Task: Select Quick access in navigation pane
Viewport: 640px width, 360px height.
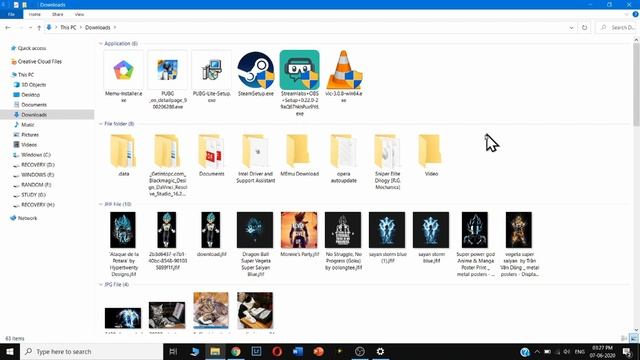Action: (32, 48)
